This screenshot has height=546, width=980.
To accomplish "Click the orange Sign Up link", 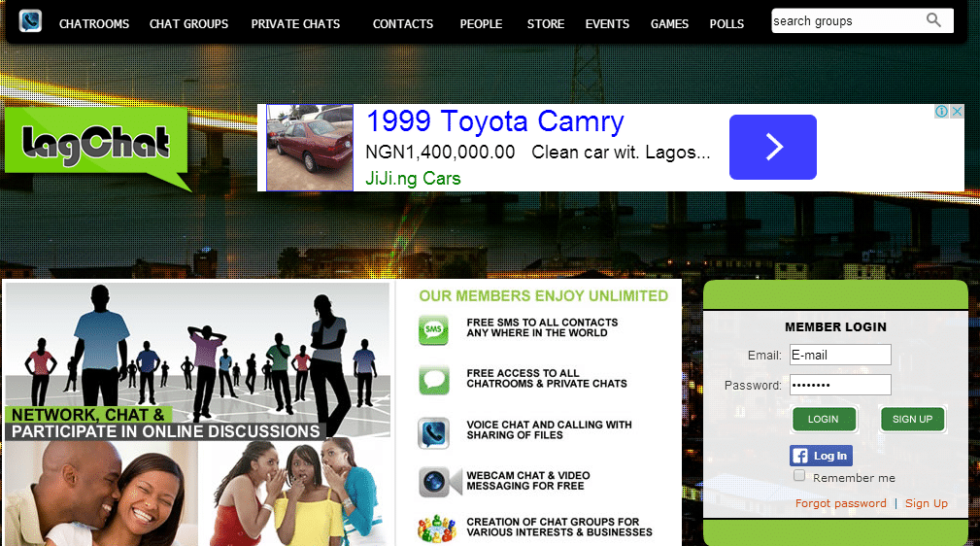I will tap(927, 503).
